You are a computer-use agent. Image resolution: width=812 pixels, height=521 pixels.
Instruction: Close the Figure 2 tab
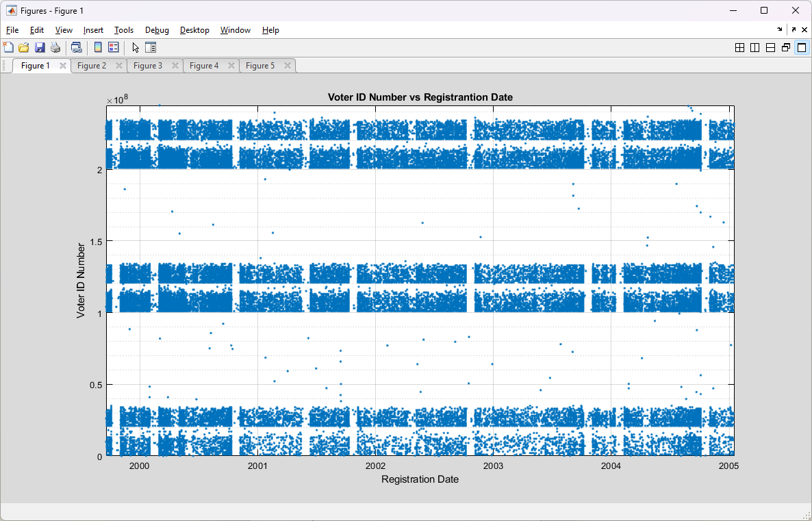coord(119,66)
